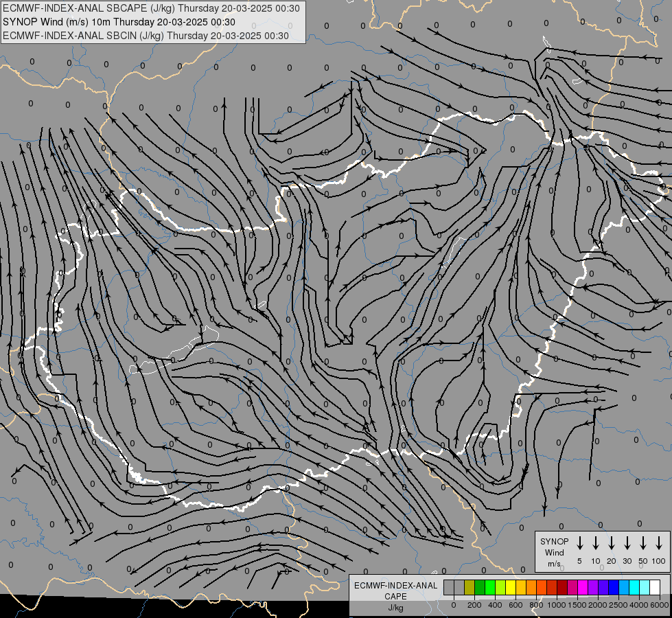Pick the pure yellow CAPE swatch
This screenshot has width=672, height=618.
(511, 587)
